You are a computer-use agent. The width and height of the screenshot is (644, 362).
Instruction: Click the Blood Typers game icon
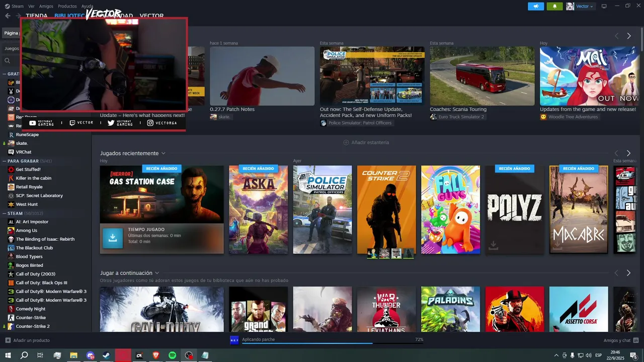pos(11,256)
